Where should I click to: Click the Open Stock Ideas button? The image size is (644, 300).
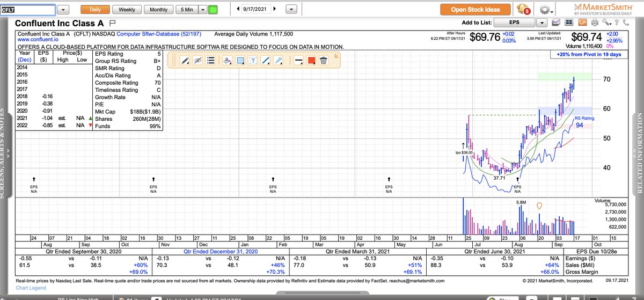click(x=475, y=10)
